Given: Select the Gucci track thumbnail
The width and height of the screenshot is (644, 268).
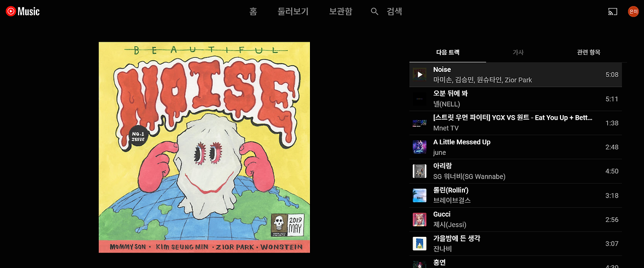Looking at the screenshot, I should coord(420,219).
